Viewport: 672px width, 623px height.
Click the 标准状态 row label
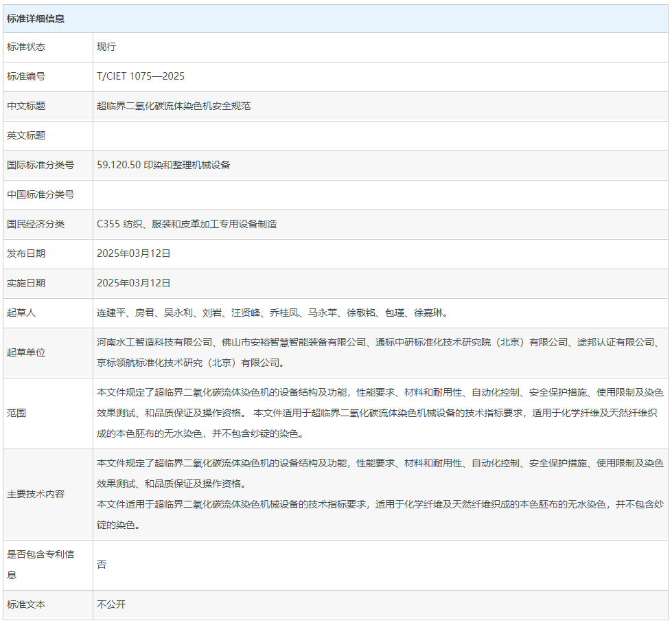click(26, 47)
